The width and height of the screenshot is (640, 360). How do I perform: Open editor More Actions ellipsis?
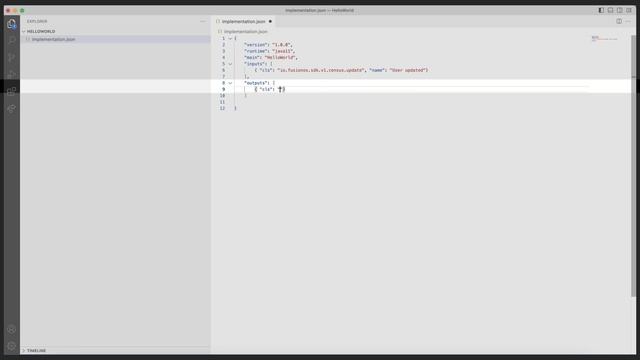click(628, 21)
